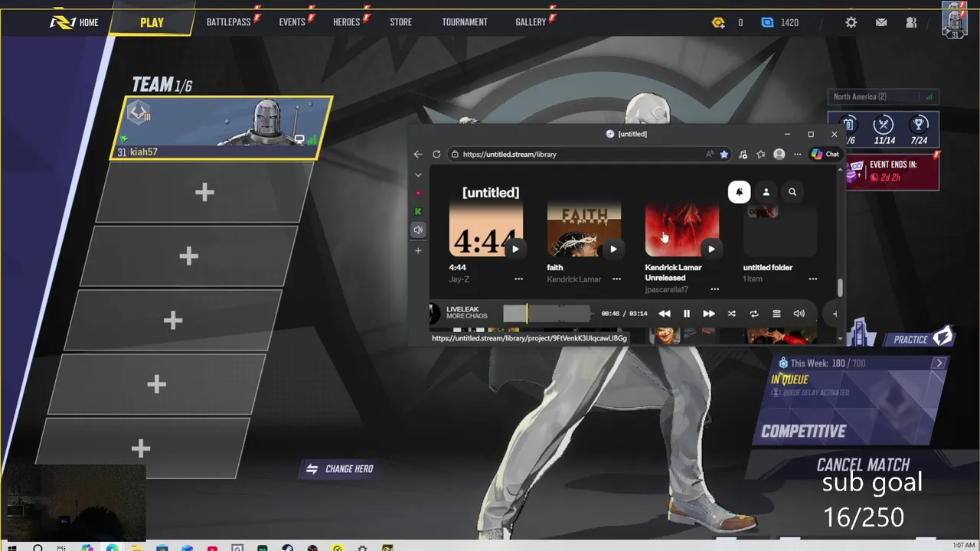The width and height of the screenshot is (980, 551).
Task: Open browser favorites list icon
Action: point(760,154)
